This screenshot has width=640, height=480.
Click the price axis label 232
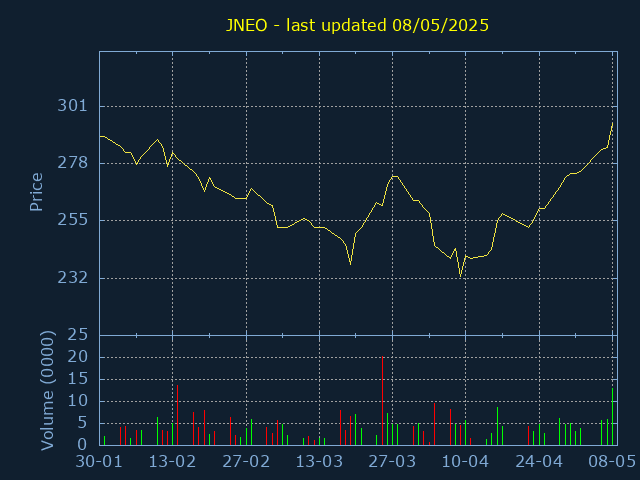click(73, 278)
